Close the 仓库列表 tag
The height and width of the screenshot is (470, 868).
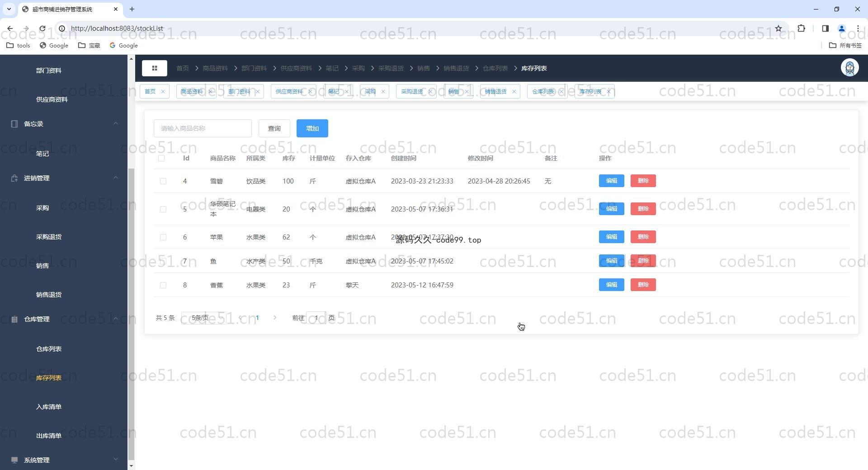(561, 91)
